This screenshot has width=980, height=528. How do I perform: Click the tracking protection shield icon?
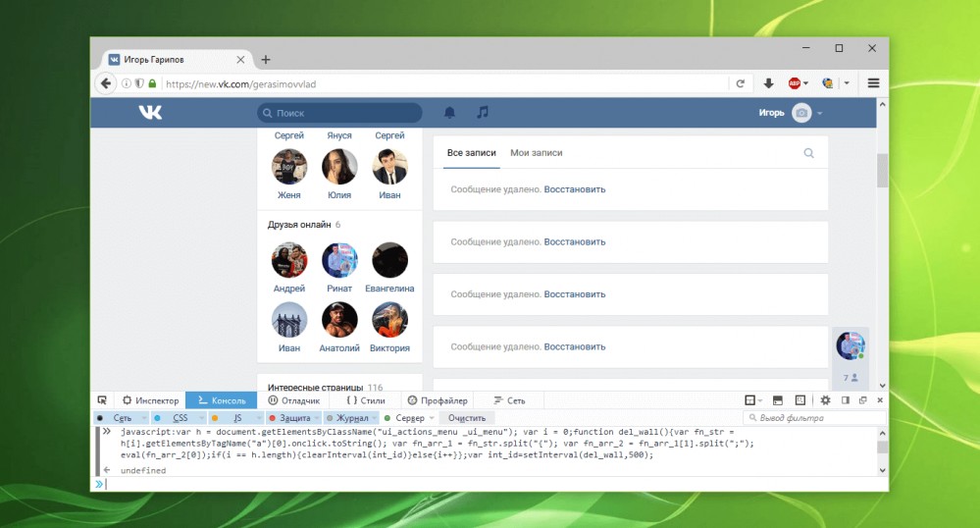point(138,83)
